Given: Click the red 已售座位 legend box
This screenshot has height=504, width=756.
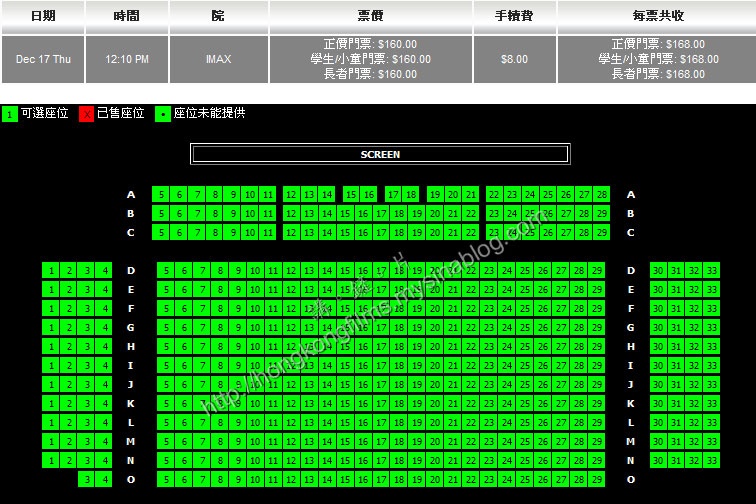Looking at the screenshot, I should tap(86, 114).
